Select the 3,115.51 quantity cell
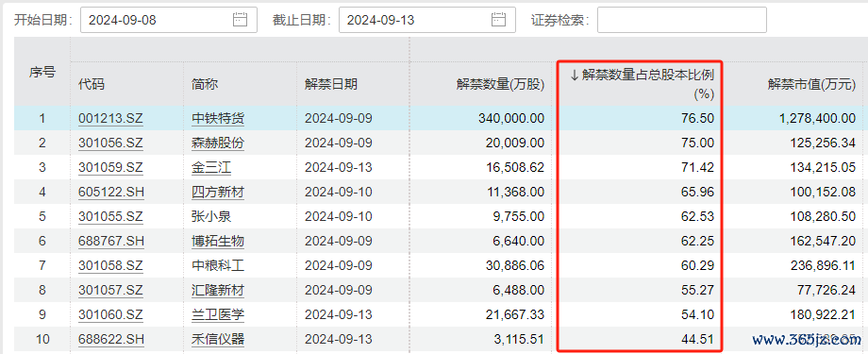 coord(519,339)
